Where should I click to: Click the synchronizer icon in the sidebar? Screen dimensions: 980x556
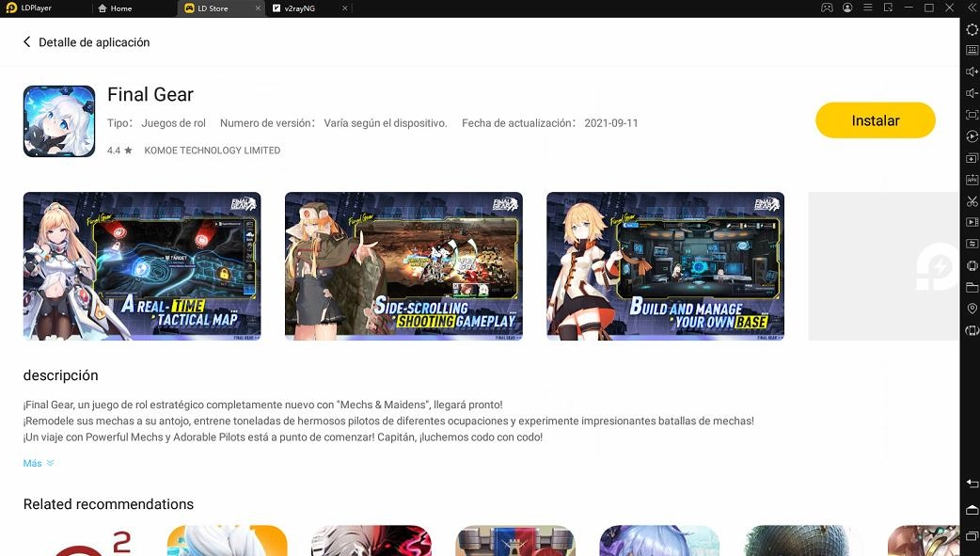coord(972,244)
